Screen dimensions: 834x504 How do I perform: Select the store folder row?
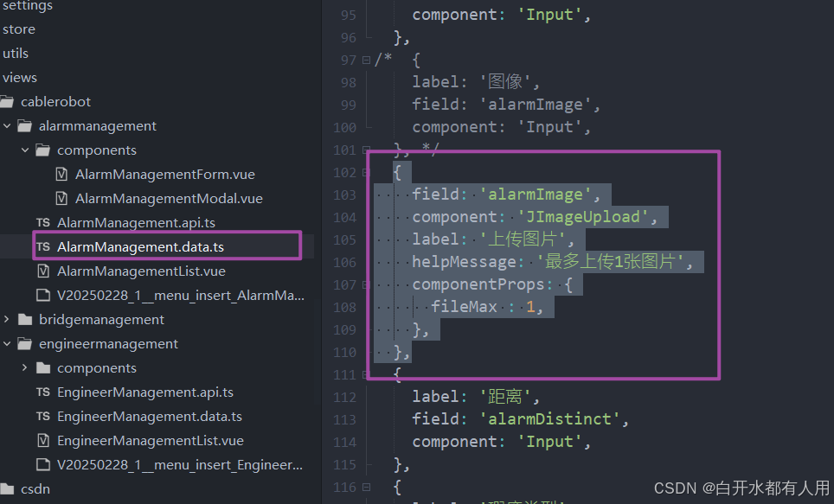(x=19, y=29)
